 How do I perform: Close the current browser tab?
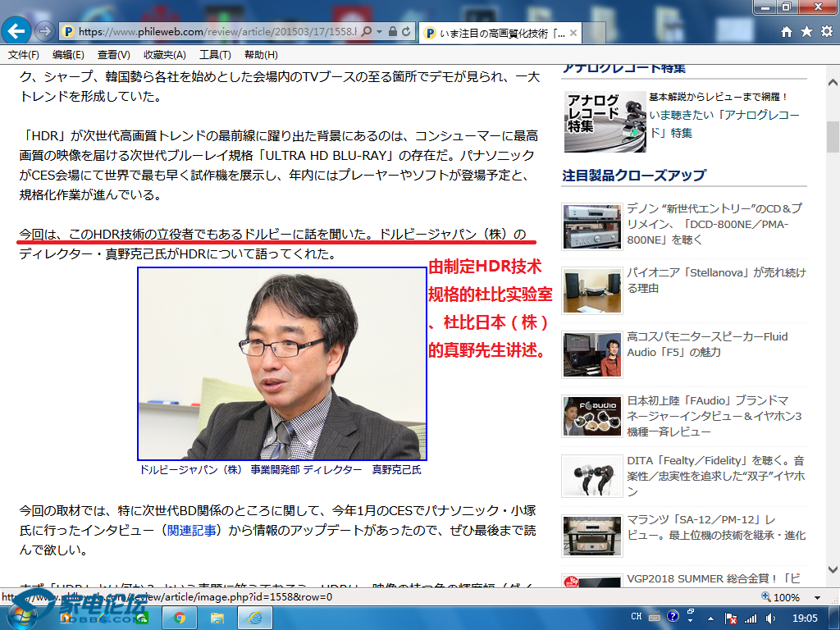(573, 33)
